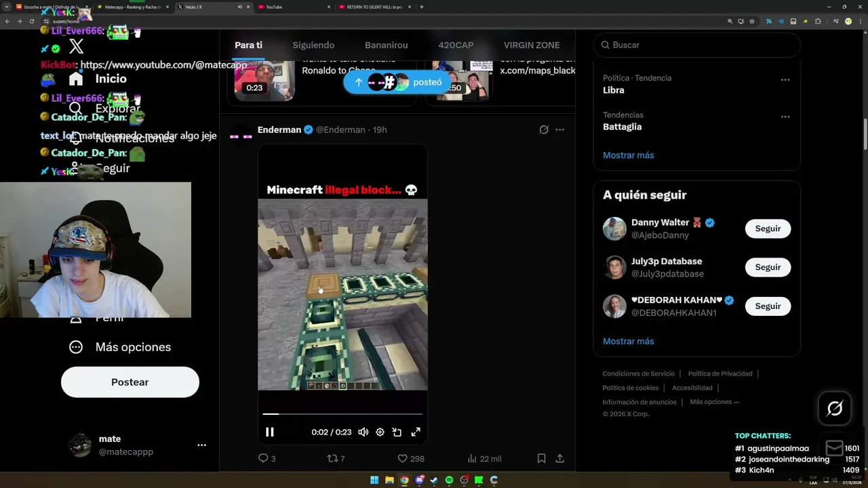Open Condiciones de Servicio link
The image size is (868, 488).
tap(638, 373)
